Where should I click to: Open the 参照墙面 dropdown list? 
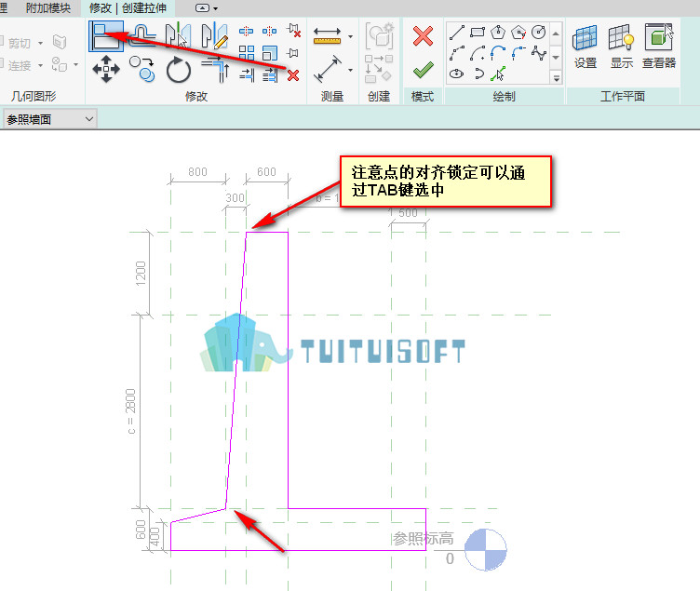(50, 119)
